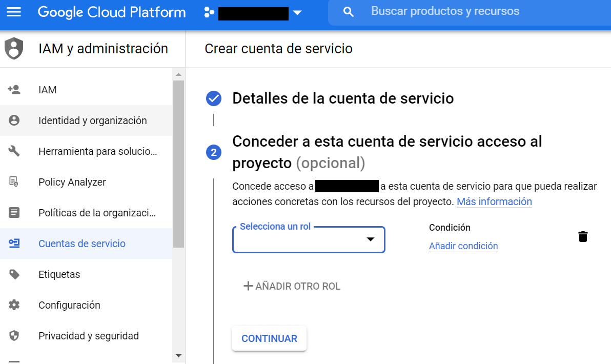Open IAM in the sidebar
Viewport: 611px width, 364px height.
(x=86, y=90)
